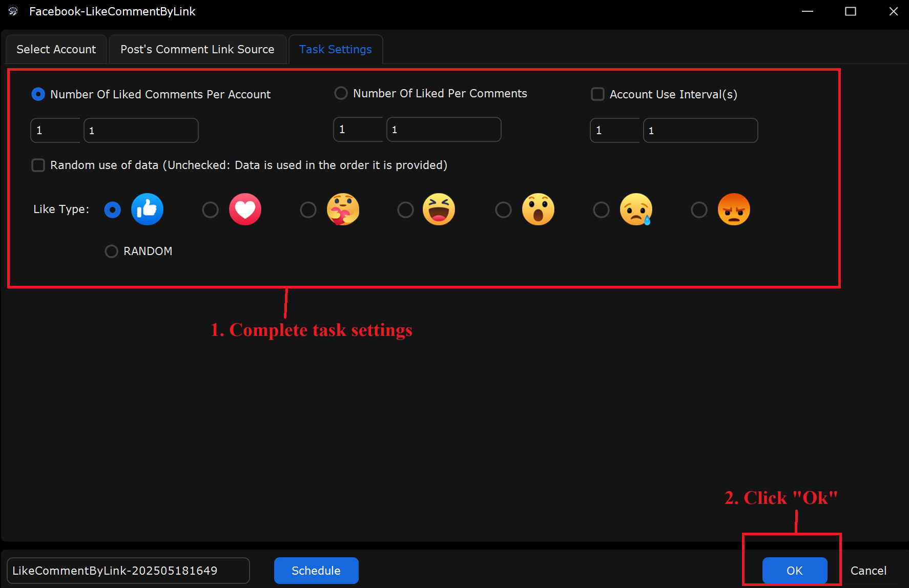Click minimum field under Liked Comments Per Account

(x=55, y=130)
